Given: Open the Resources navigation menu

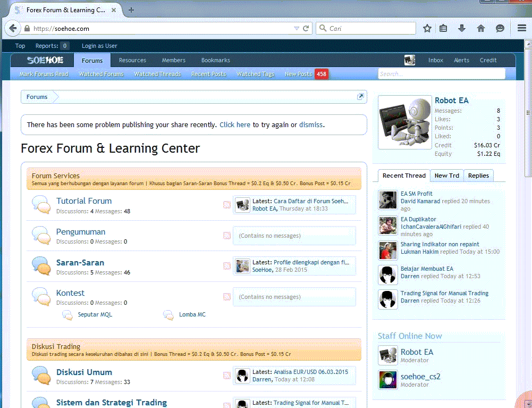Looking at the screenshot, I should tap(132, 60).
